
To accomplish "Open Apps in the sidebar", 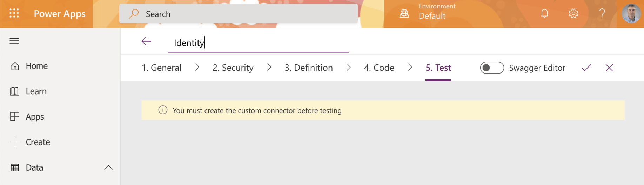I will pos(35,117).
